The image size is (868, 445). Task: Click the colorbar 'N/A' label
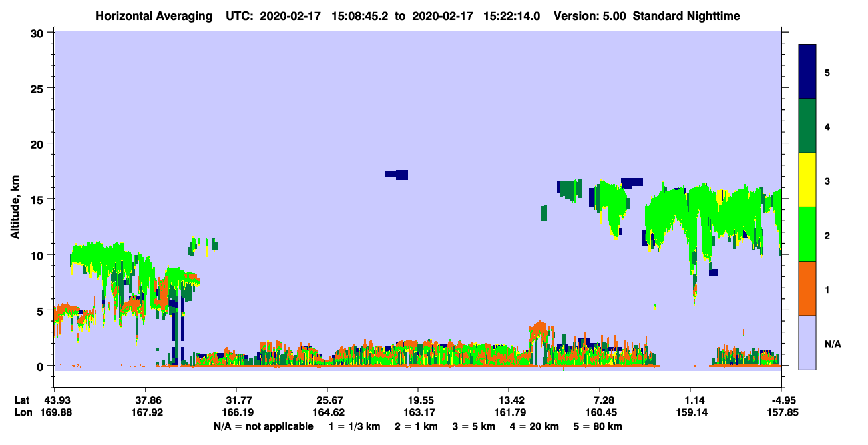[833, 344]
